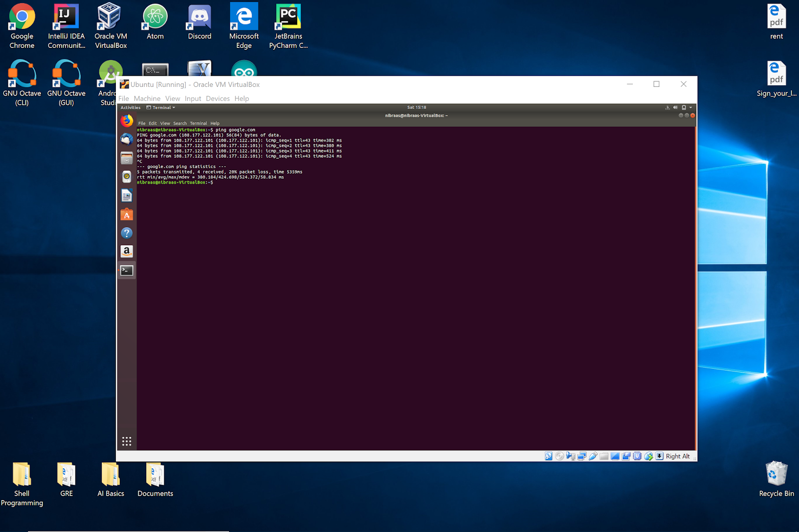Open the Machine menu in VirtualBox
This screenshot has width=799, height=532.
pos(147,98)
